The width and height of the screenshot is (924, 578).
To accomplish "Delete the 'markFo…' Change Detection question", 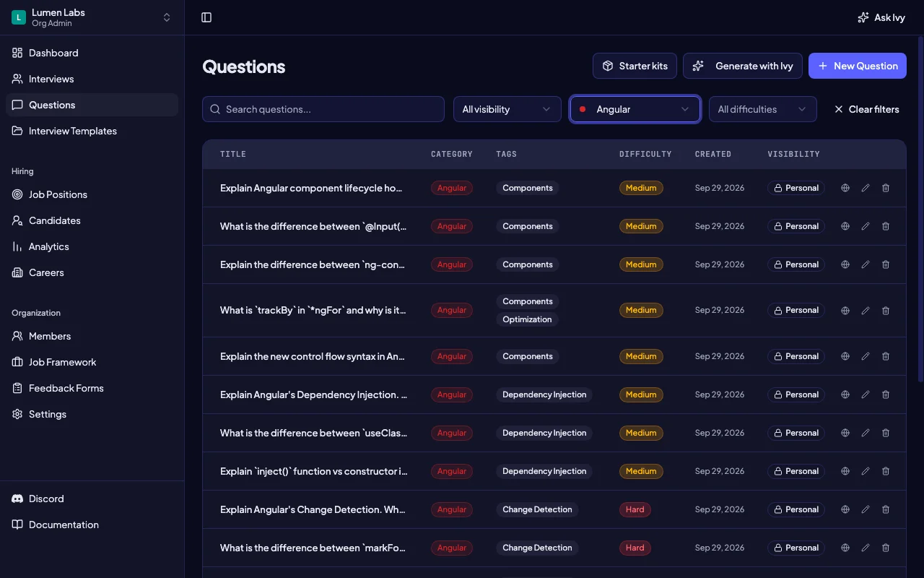I will (x=886, y=548).
